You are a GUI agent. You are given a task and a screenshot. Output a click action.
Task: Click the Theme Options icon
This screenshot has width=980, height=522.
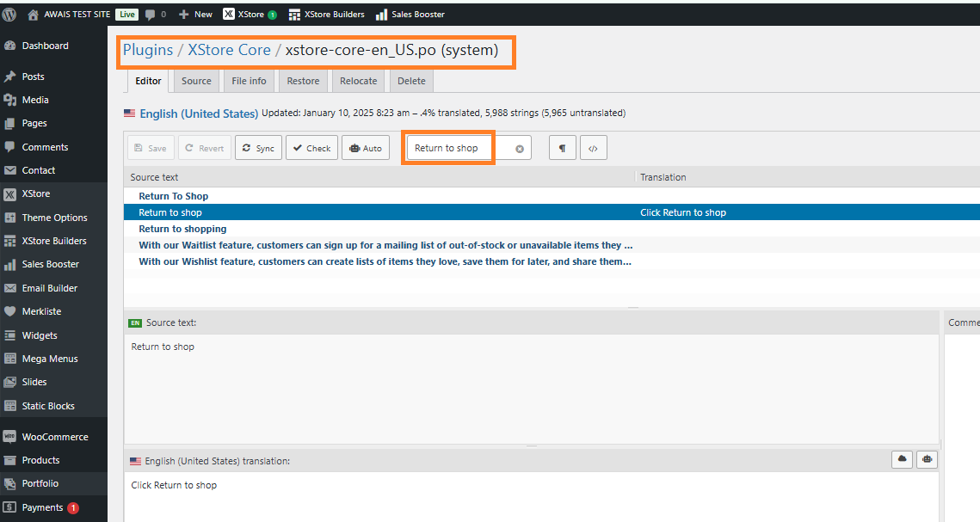pos(10,218)
